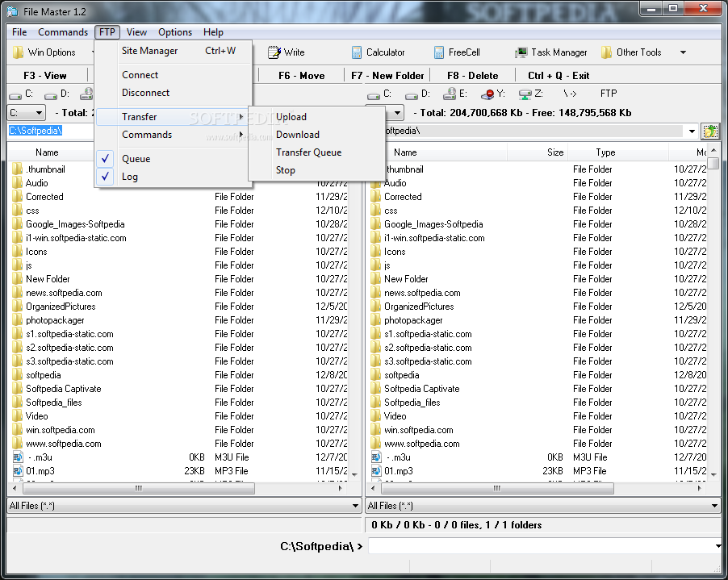This screenshot has height=580, width=728.
Task: Select the Audio folder icon in right panel
Action: click(x=376, y=183)
